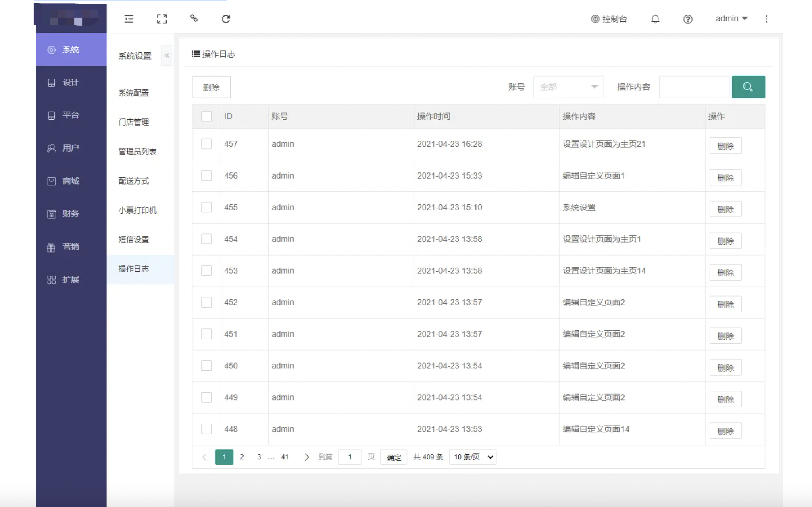The width and height of the screenshot is (812, 507).
Task: Delete log row 448 with 删除 button
Action: coord(725,431)
